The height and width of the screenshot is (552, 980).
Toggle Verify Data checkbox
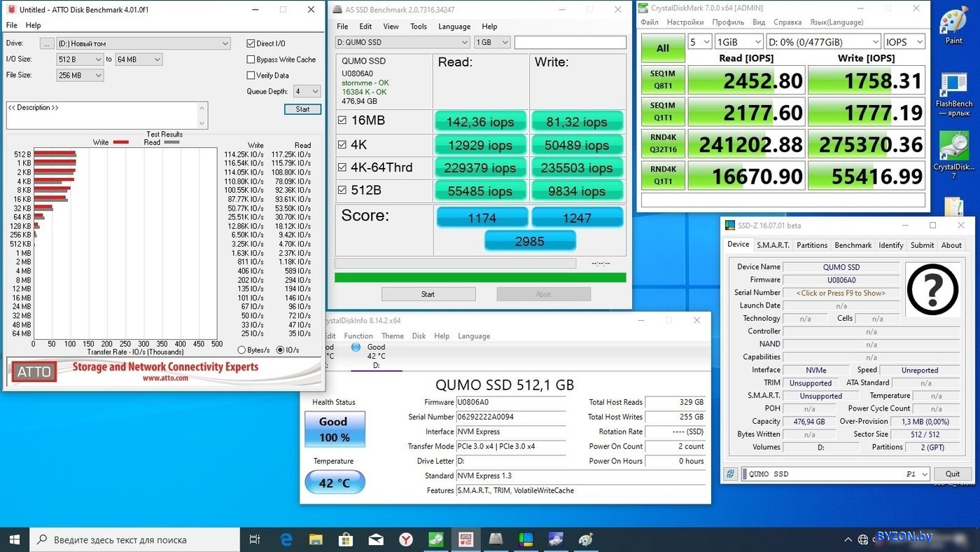coord(251,76)
